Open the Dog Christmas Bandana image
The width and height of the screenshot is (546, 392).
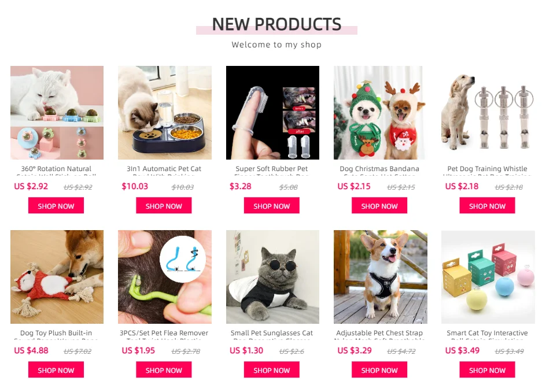click(380, 112)
